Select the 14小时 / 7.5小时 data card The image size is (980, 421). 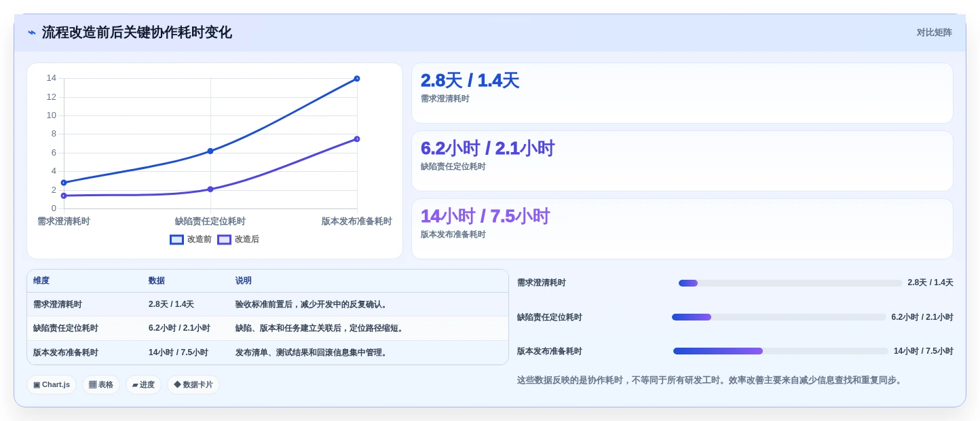[682, 229]
